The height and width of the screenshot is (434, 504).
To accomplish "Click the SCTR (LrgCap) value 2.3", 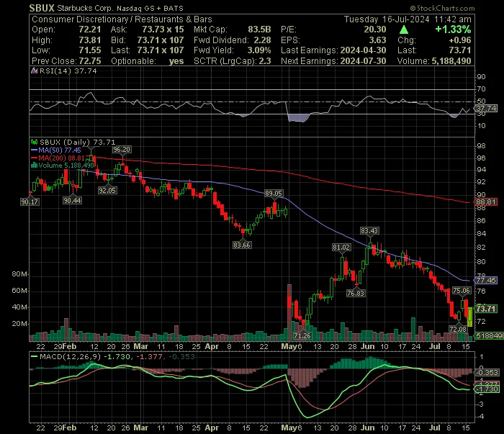I will pyautogui.click(x=265, y=61).
